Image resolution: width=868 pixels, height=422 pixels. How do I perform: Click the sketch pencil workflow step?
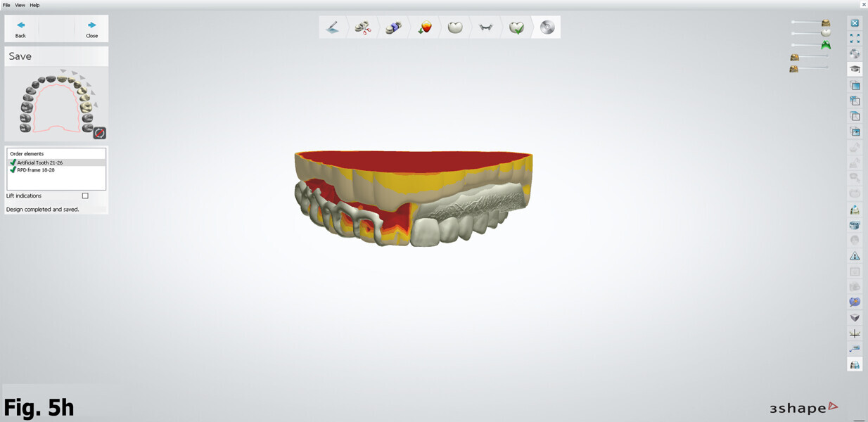(x=333, y=27)
